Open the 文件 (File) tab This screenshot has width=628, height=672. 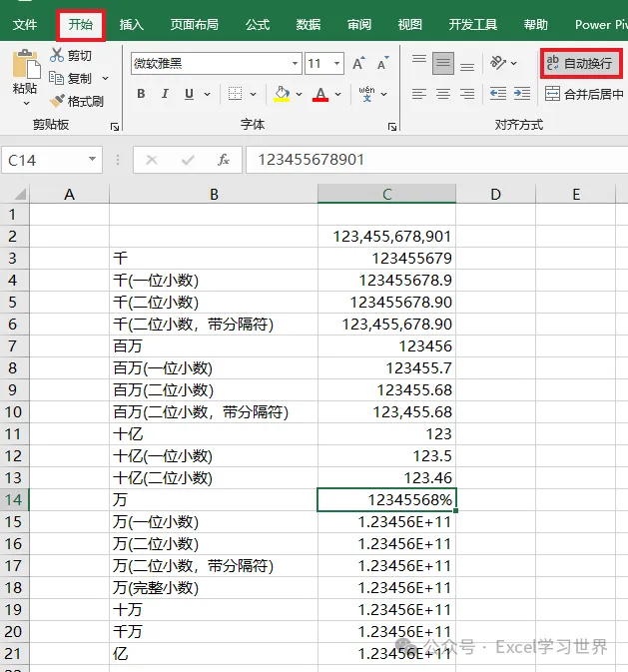coord(24,24)
